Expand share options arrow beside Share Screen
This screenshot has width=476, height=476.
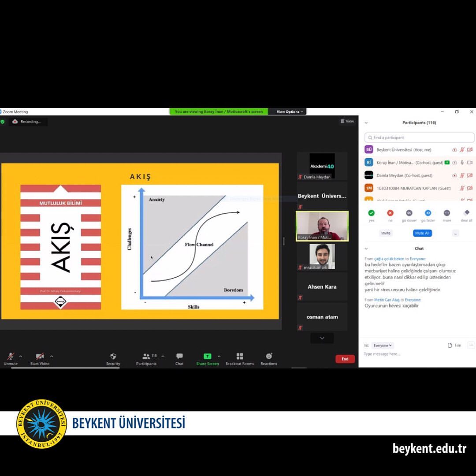coord(219,356)
